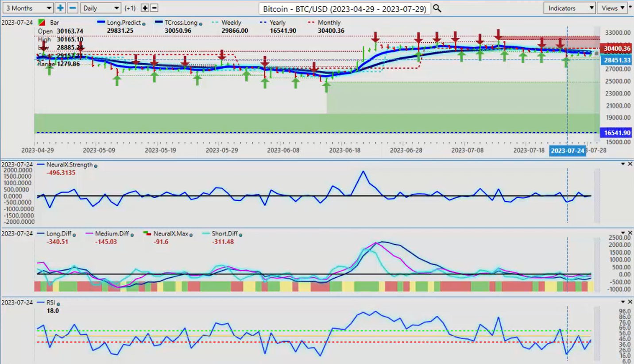Close the NeuralX.Strength panel
Viewport: 634px width, 364px height.
pyautogui.click(x=630, y=164)
